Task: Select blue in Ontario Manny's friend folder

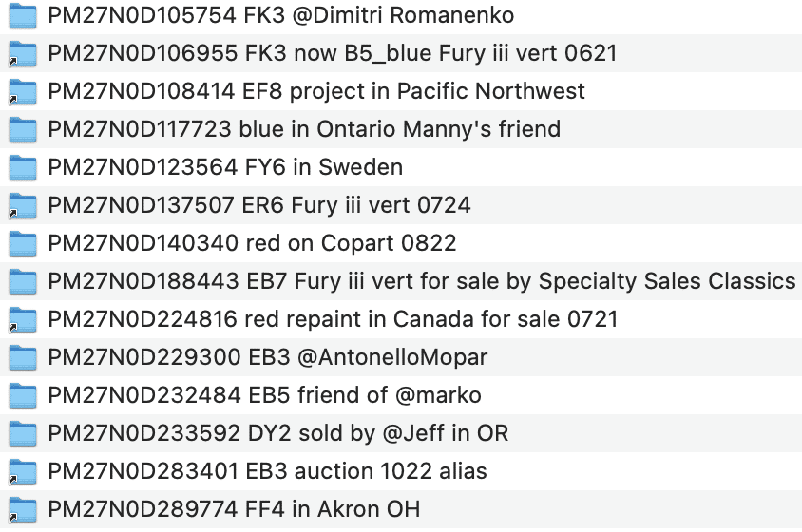Action: [x=304, y=129]
